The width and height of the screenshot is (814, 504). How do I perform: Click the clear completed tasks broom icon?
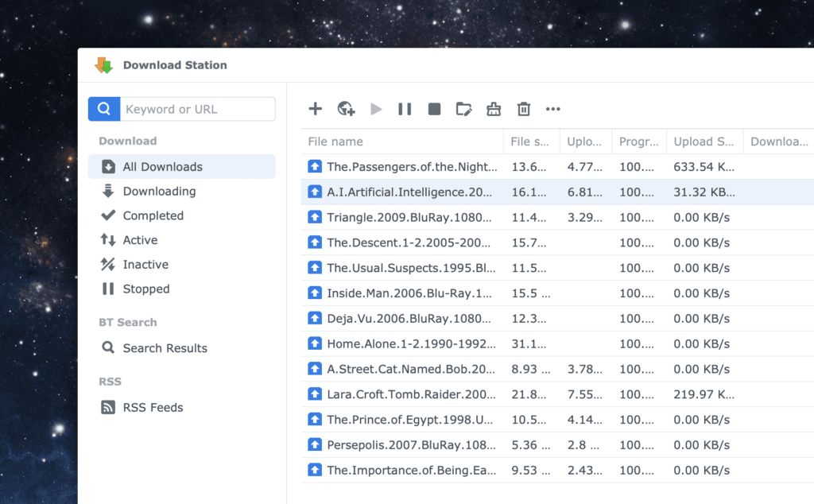pos(494,109)
